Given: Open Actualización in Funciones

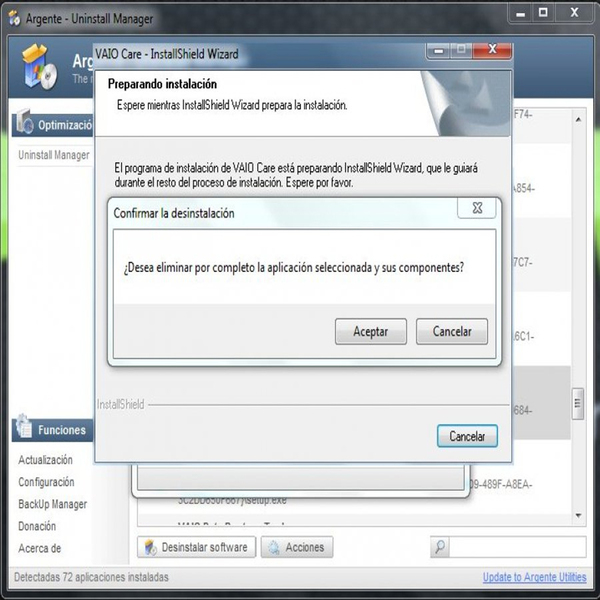Looking at the screenshot, I should 46,460.
